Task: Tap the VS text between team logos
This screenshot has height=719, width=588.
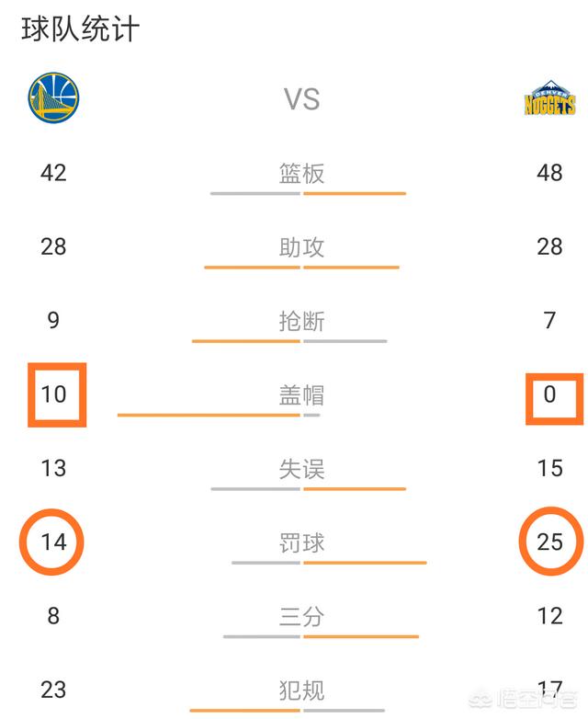Action: (x=301, y=99)
